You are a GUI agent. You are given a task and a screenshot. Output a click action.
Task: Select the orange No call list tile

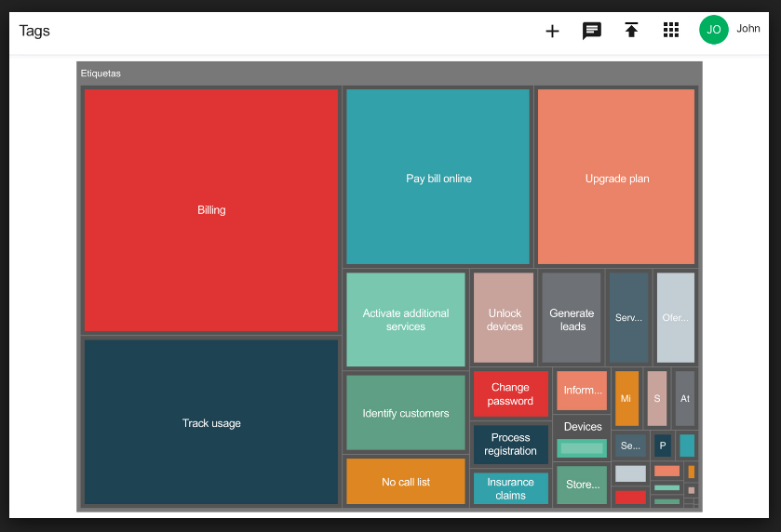pyautogui.click(x=405, y=482)
